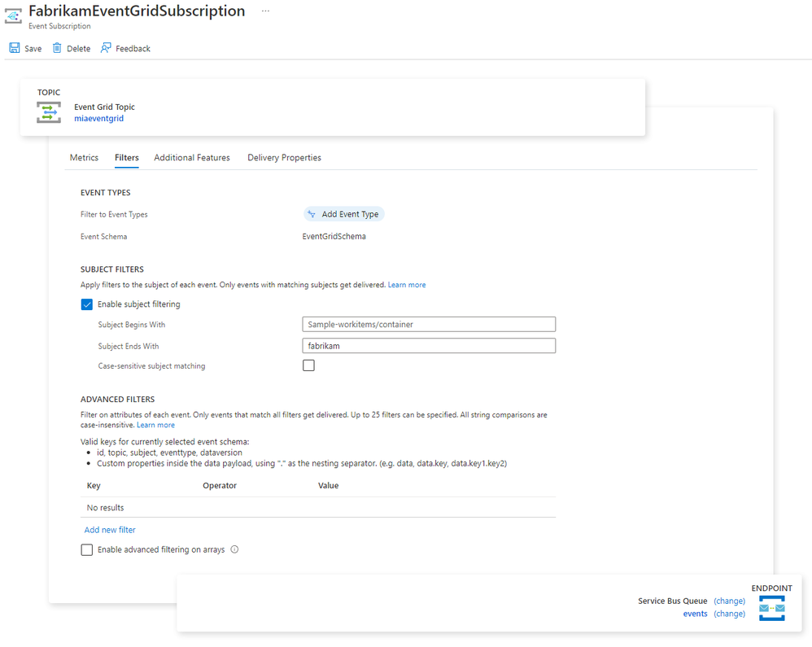Click the Feedback person icon
The image size is (812, 647).
point(106,48)
